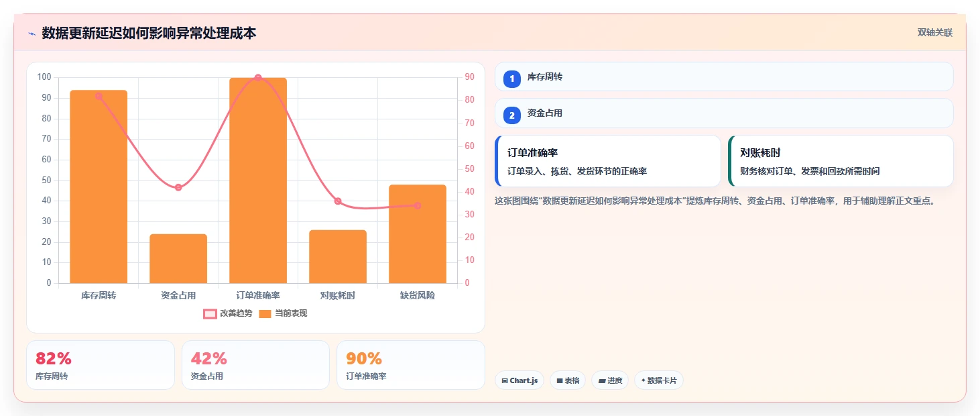Click the lightning icon beside the title
This screenshot has height=416, width=980.
coord(32,34)
